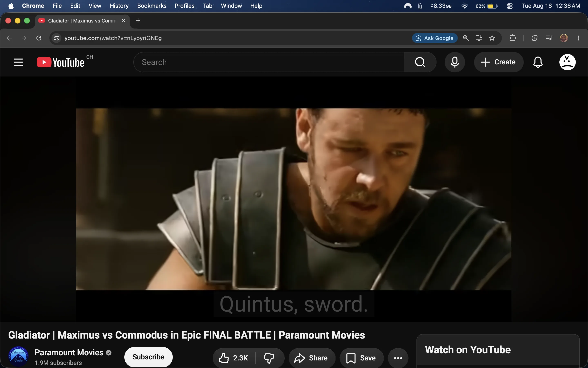Image resolution: width=588 pixels, height=368 pixels.
Task: Go to YouTube home via logo
Action: (60, 62)
